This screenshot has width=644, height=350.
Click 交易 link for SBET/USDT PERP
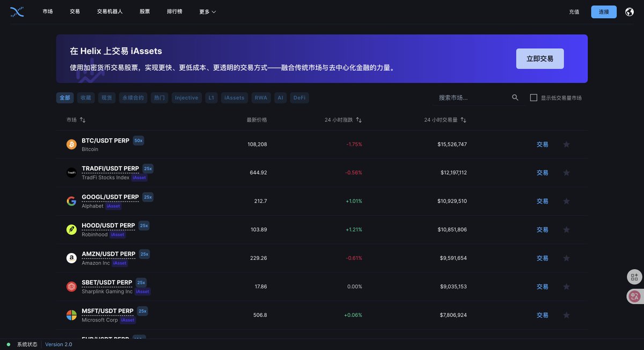click(x=543, y=287)
